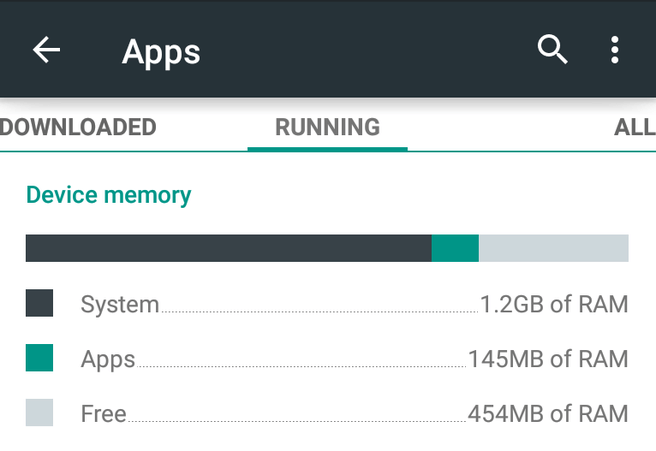Viewport: 656px width, 451px height.
Task: Click the dark System color swatch
Action: [39, 304]
